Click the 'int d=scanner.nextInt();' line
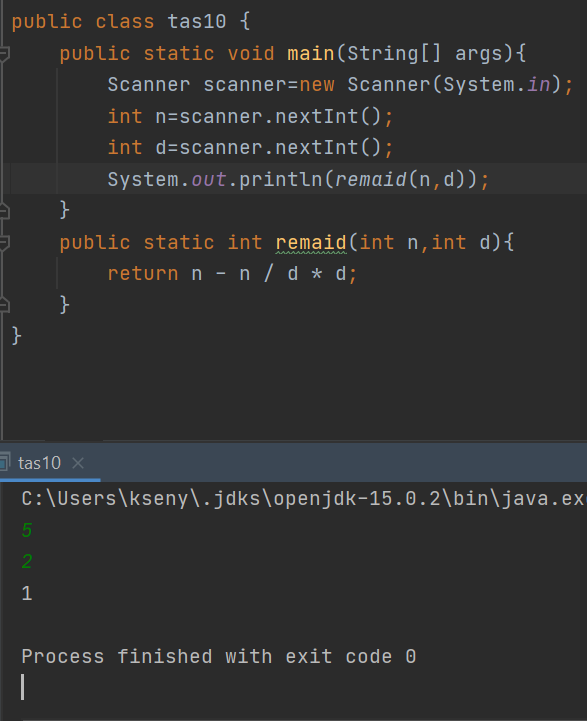Screen dimensions: 587x721 coord(251,148)
